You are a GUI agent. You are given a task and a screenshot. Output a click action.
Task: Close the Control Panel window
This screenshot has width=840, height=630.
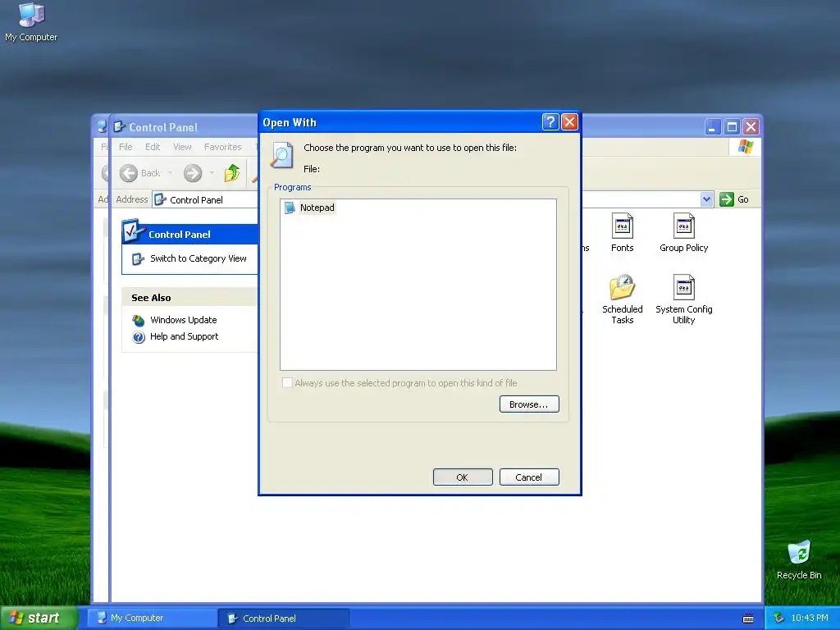pos(751,127)
